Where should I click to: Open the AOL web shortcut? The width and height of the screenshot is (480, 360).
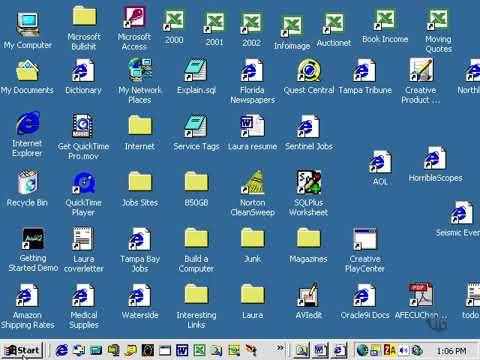[380, 162]
